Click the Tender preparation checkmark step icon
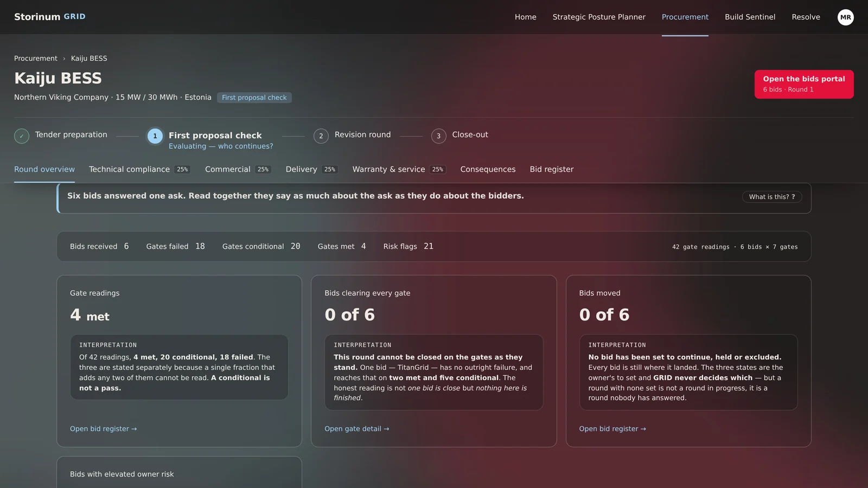This screenshot has height=488, width=868. (22, 136)
